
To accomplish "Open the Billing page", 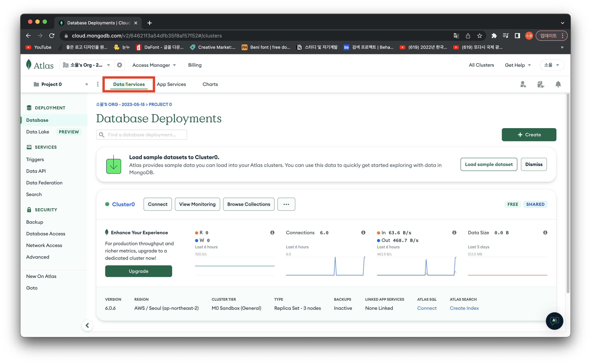I will [x=195, y=65].
